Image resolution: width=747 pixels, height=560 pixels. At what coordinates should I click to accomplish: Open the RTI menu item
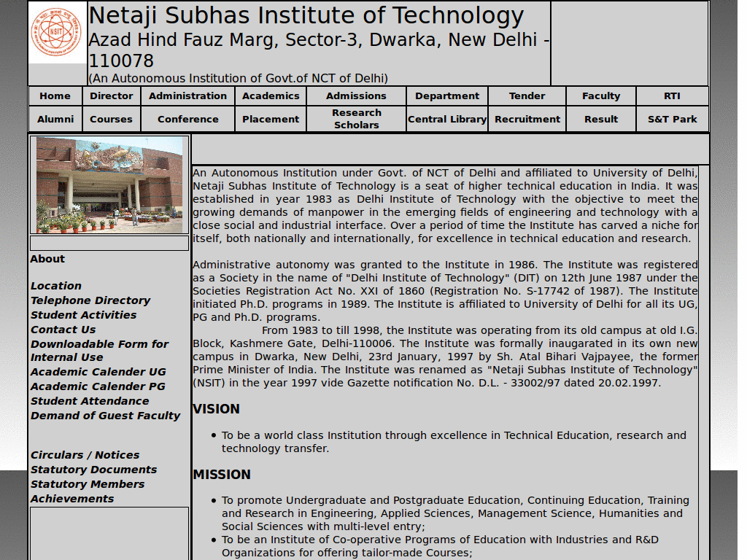[672, 96]
